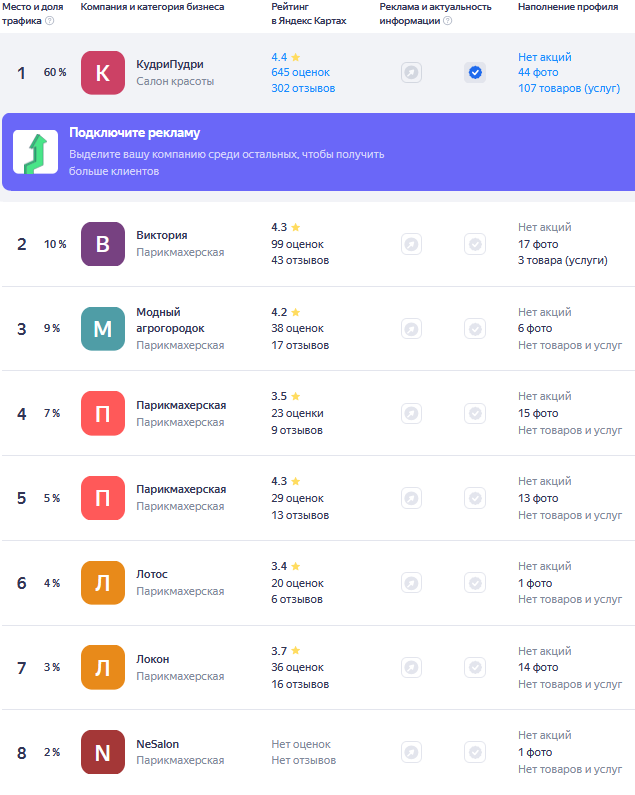Click the '23 оценки' text
This screenshot has height=795, width=635.
click(x=297, y=414)
